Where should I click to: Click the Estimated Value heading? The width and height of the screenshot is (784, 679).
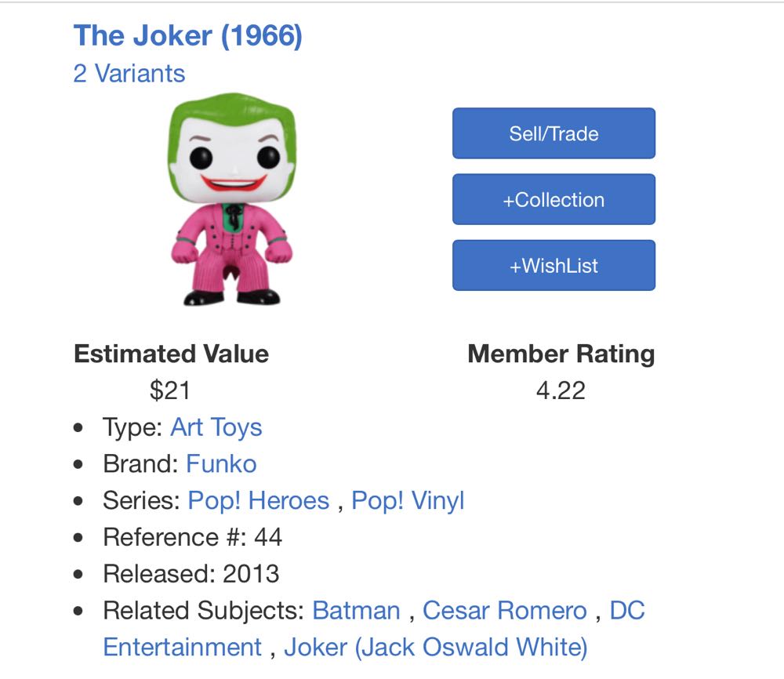tap(170, 354)
